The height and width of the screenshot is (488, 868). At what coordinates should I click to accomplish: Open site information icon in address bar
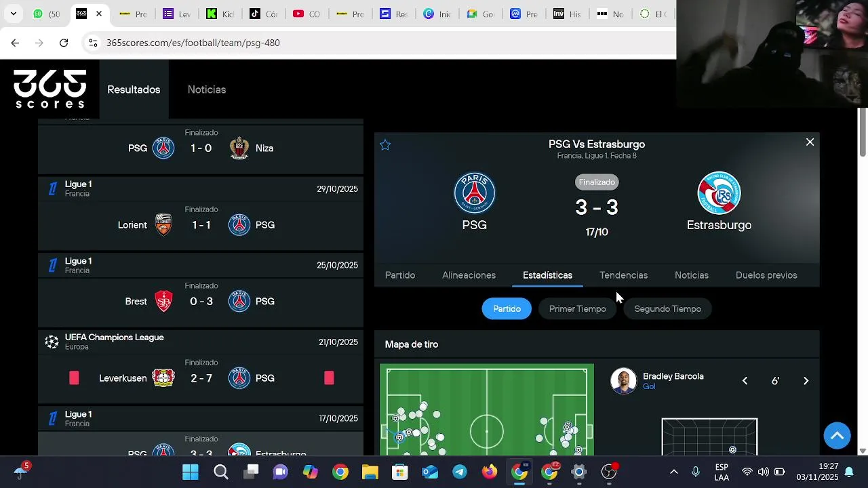[93, 43]
